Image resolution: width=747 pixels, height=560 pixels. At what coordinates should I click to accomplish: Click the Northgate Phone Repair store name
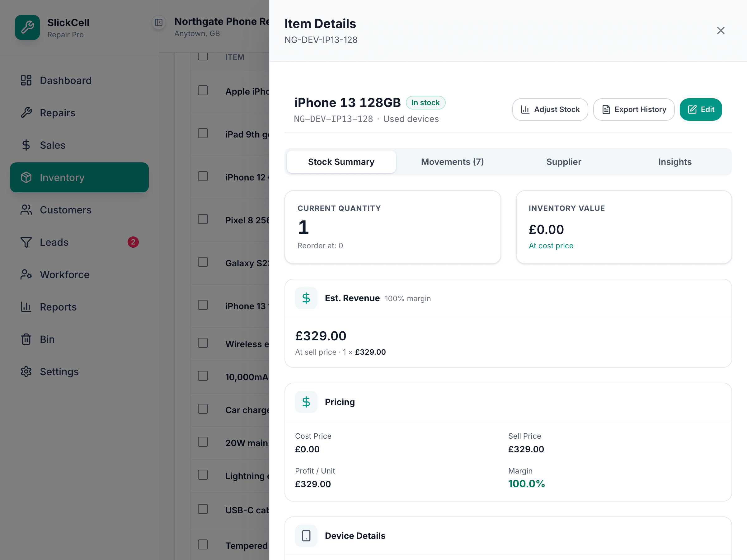[x=222, y=21]
